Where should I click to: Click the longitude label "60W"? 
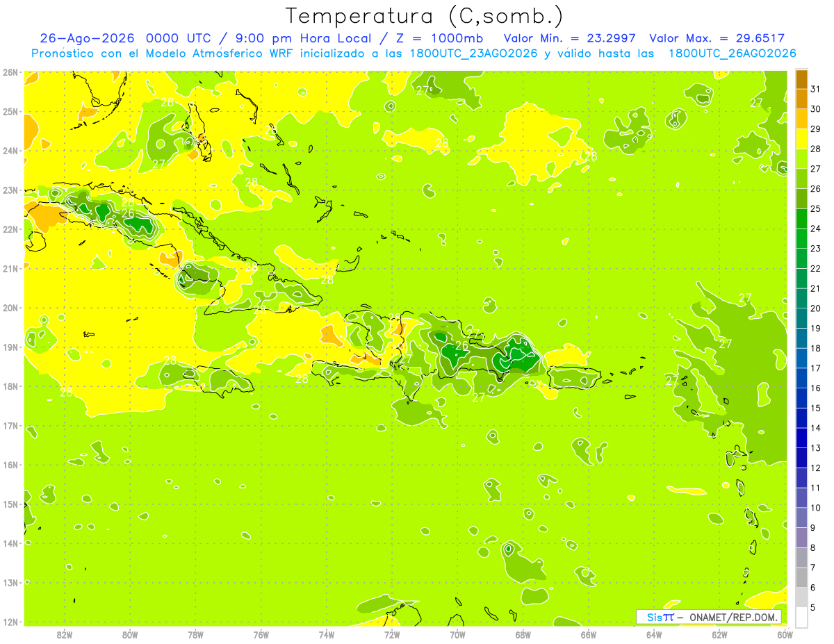(785, 634)
